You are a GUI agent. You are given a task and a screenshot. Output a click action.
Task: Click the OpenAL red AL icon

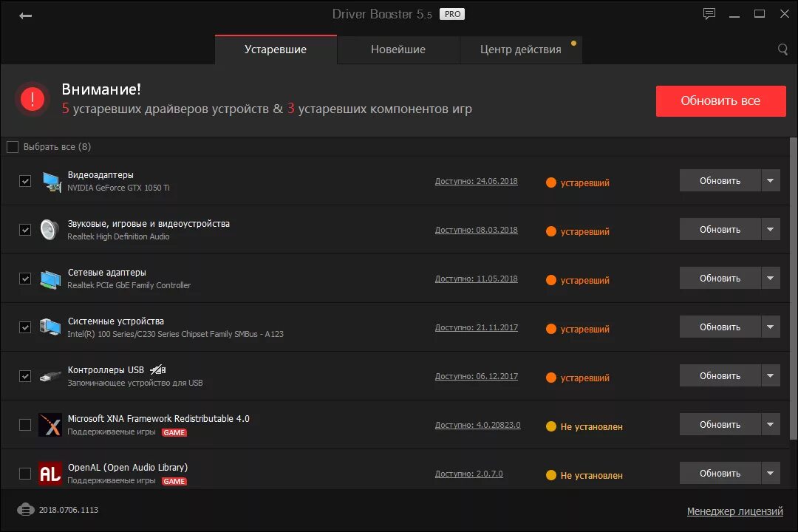(x=50, y=474)
